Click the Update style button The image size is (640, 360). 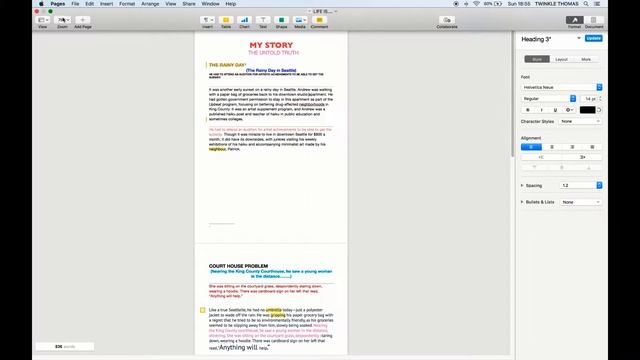click(x=593, y=38)
